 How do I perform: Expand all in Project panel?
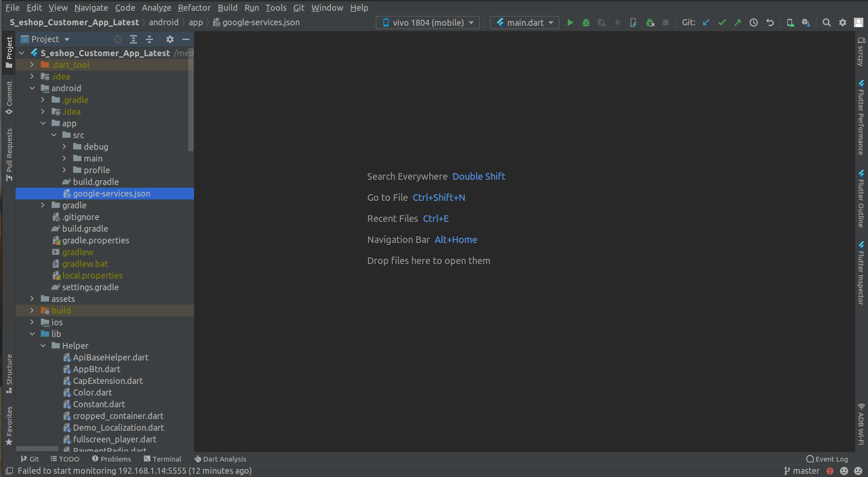[134, 39]
